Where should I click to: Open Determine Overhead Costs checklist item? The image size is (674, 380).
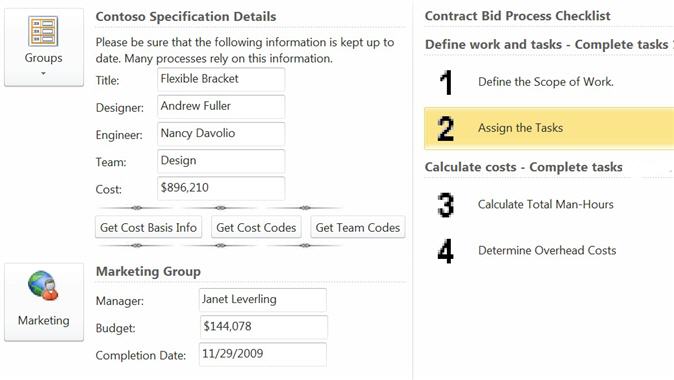click(547, 251)
